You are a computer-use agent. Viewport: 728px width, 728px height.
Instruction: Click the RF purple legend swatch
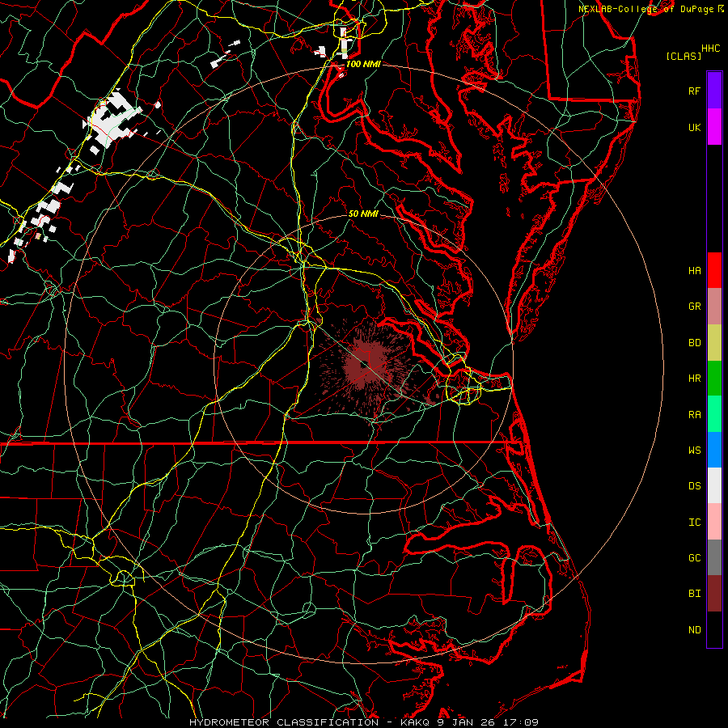pyautogui.click(x=714, y=91)
